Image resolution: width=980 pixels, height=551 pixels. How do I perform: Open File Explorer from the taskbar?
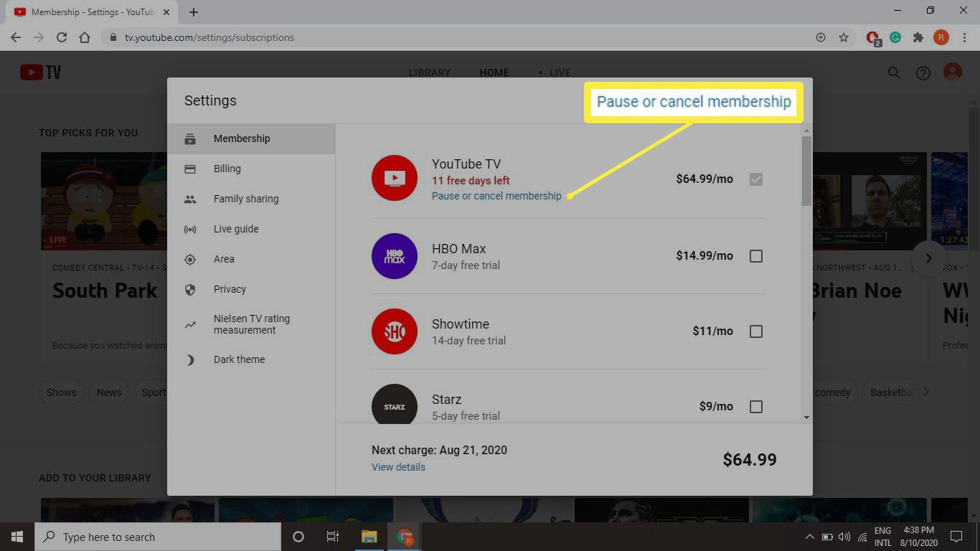click(369, 537)
